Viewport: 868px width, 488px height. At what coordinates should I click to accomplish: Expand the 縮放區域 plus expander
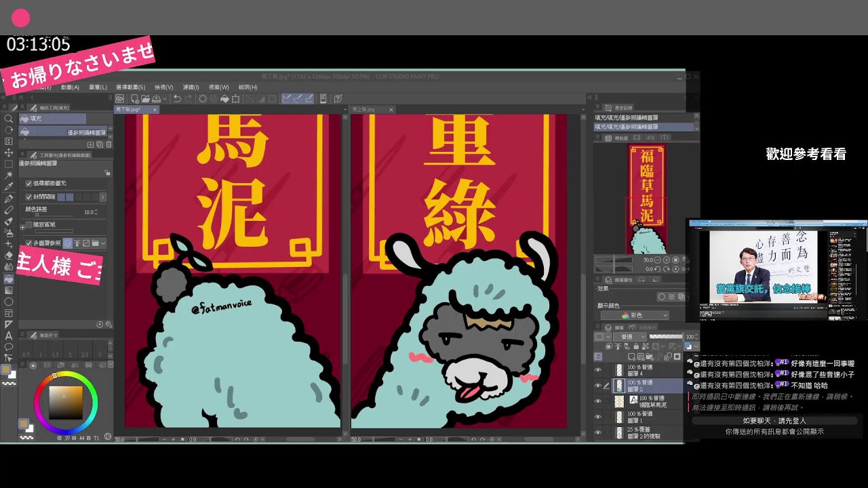[x=22, y=227]
